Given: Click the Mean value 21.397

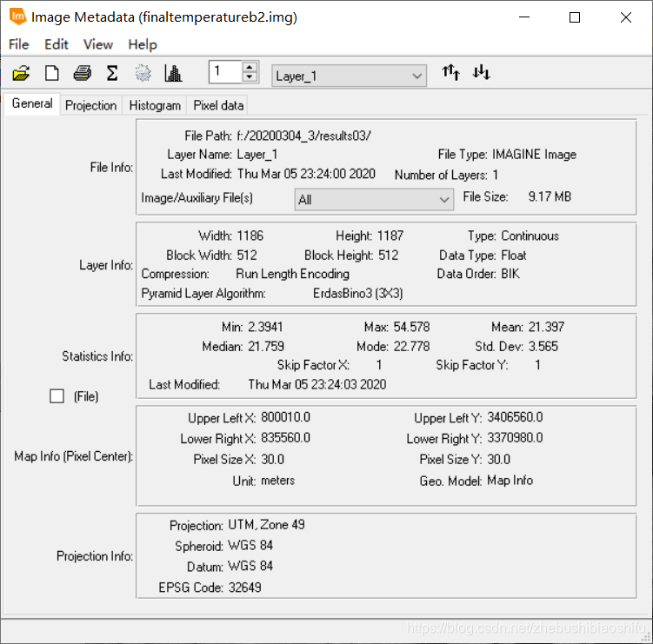Looking at the screenshot, I should 546,327.
